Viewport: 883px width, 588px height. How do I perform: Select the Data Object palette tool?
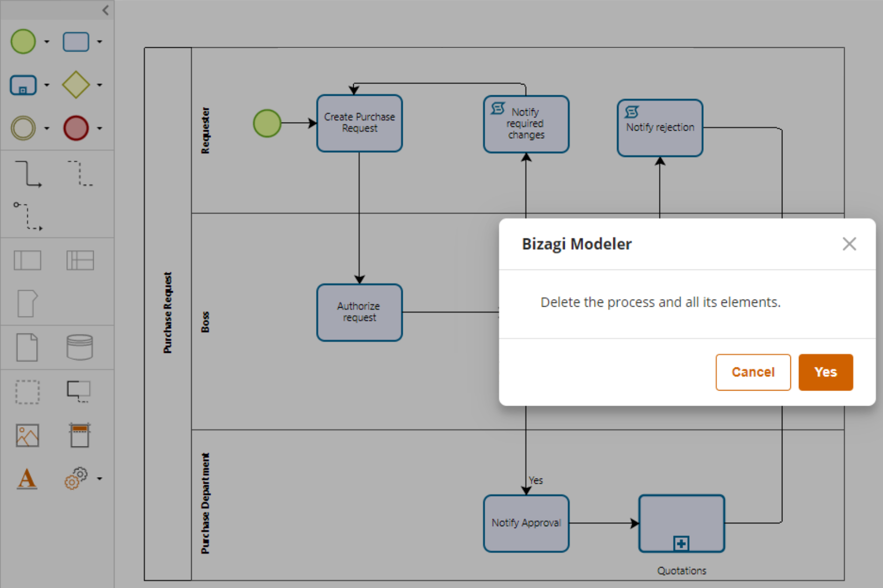[x=27, y=348]
